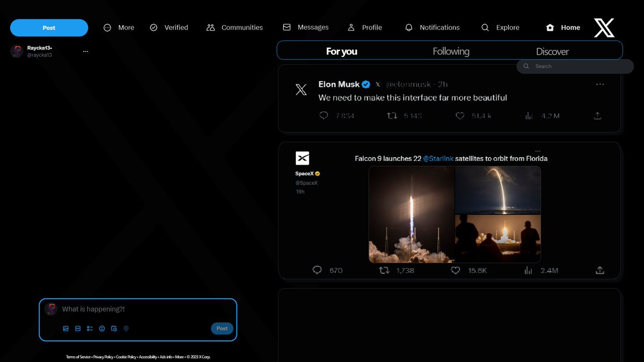
Task: Click the Post button in the composer
Action: click(x=222, y=328)
